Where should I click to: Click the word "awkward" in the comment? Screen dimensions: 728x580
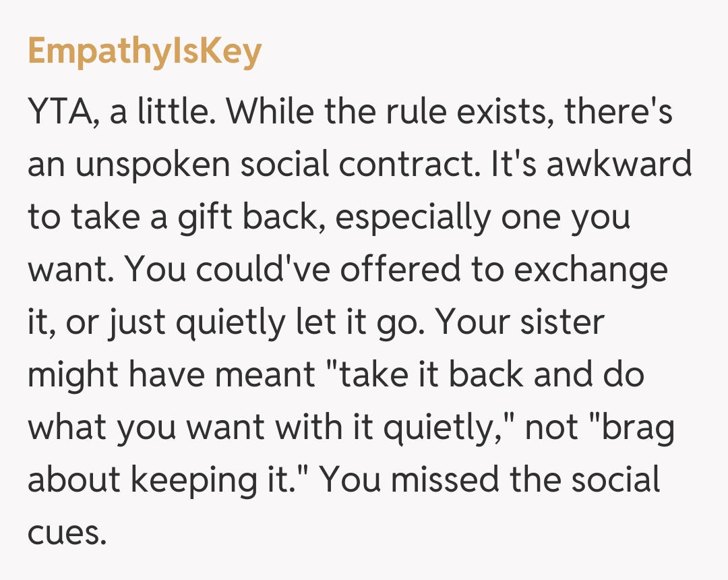pyautogui.click(x=619, y=164)
